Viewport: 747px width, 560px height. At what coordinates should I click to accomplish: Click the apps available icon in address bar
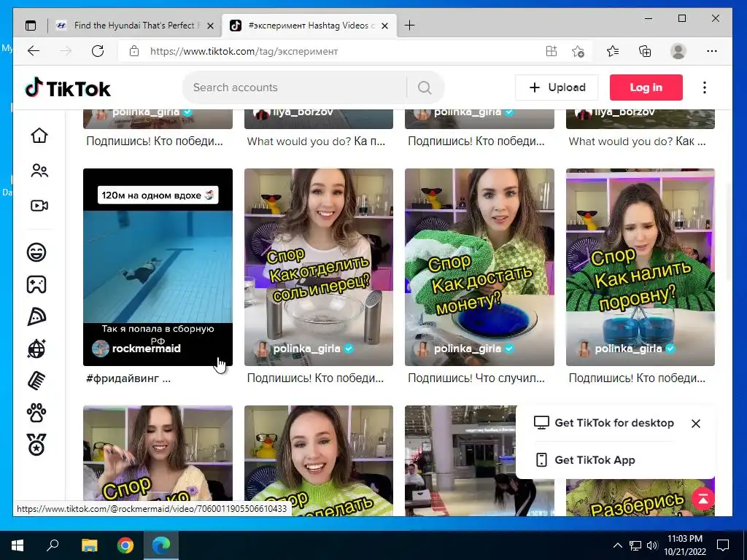coord(551,51)
